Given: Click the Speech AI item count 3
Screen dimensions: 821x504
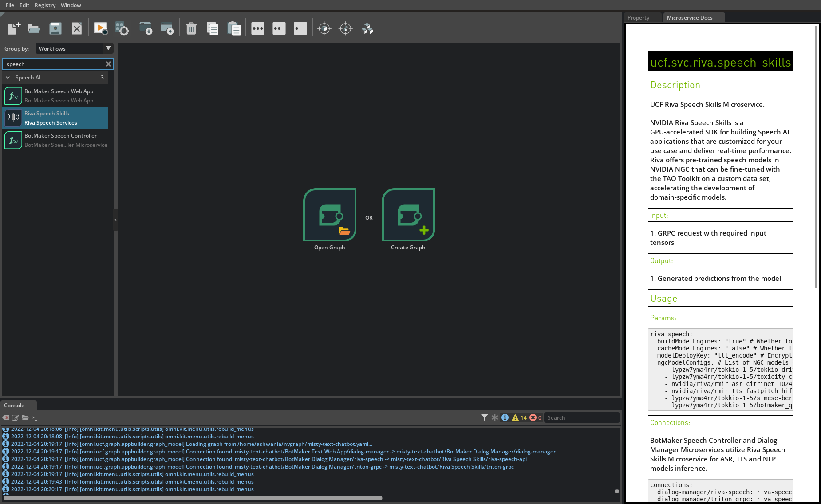Looking at the screenshot, I should coord(102,77).
